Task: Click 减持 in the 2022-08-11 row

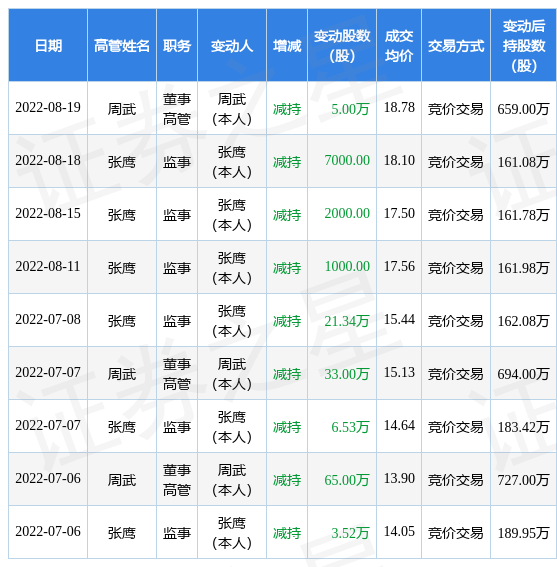Action: (287, 268)
